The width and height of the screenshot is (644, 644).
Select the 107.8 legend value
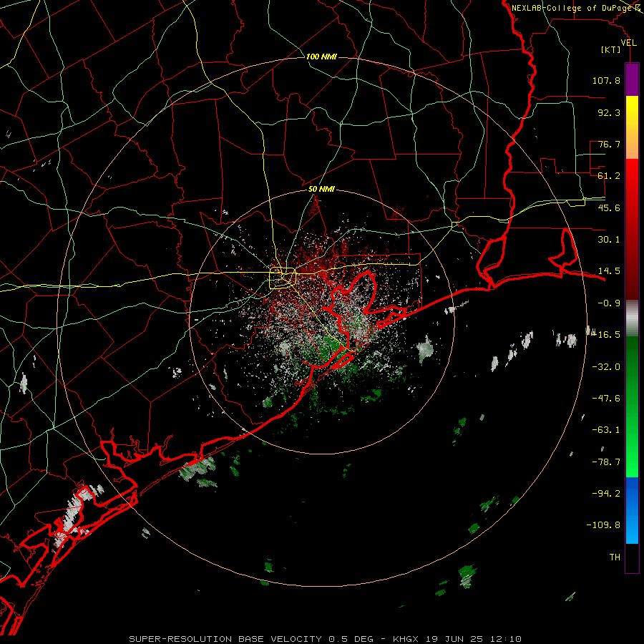click(x=606, y=80)
